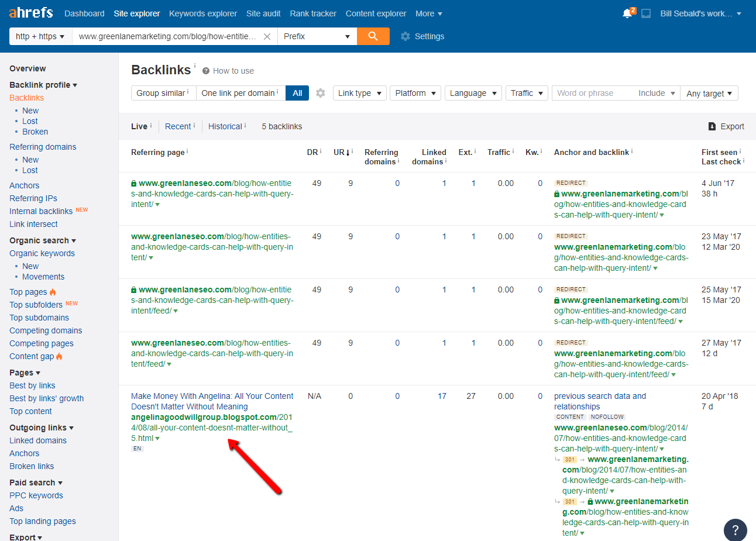
Task: Open Bill Sebald's workspace account menu
Action: pos(701,13)
